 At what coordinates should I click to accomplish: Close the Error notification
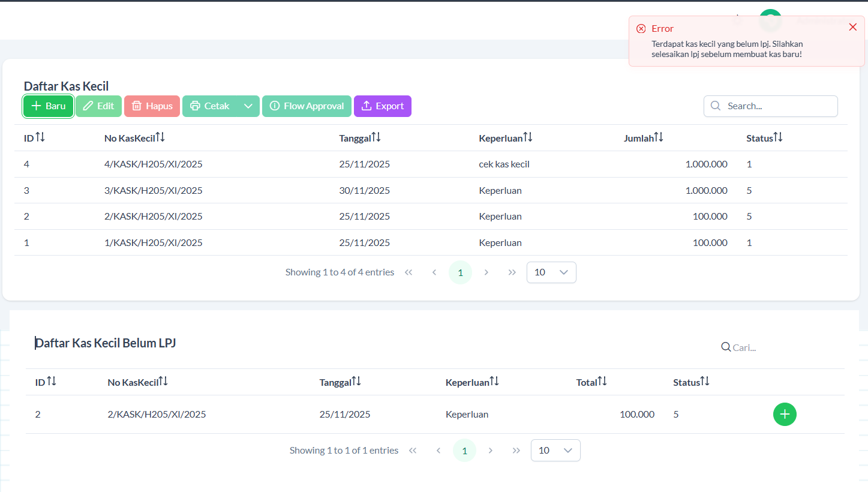tap(852, 28)
